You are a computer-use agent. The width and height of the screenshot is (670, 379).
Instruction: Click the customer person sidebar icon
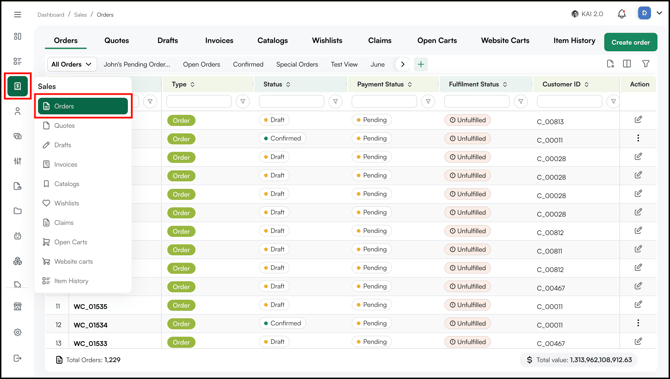tap(18, 111)
